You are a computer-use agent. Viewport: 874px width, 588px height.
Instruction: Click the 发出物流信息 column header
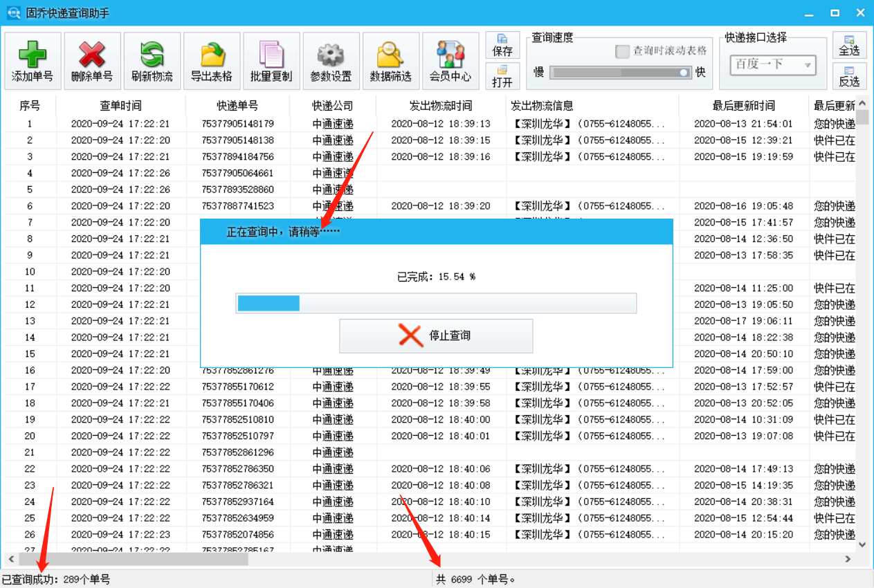(592, 106)
